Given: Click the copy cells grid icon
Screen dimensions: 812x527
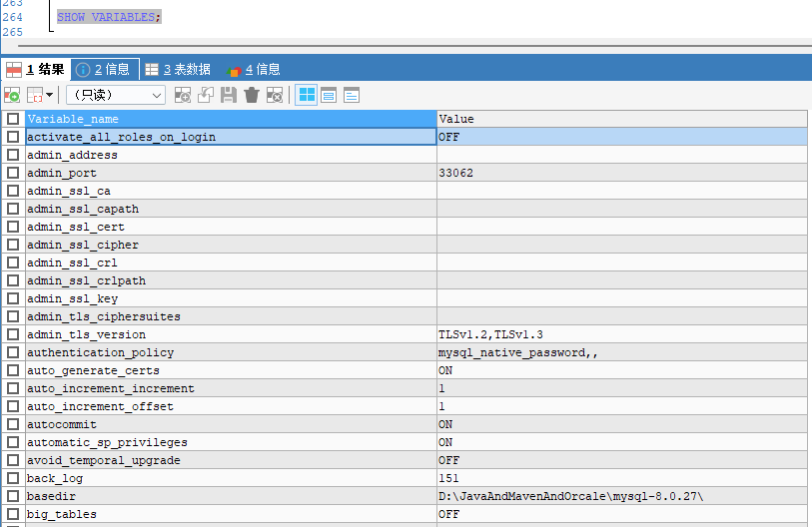Looking at the screenshot, I should 35,95.
